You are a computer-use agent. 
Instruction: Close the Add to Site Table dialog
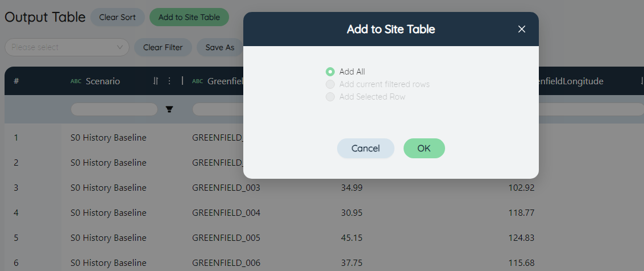(522, 29)
